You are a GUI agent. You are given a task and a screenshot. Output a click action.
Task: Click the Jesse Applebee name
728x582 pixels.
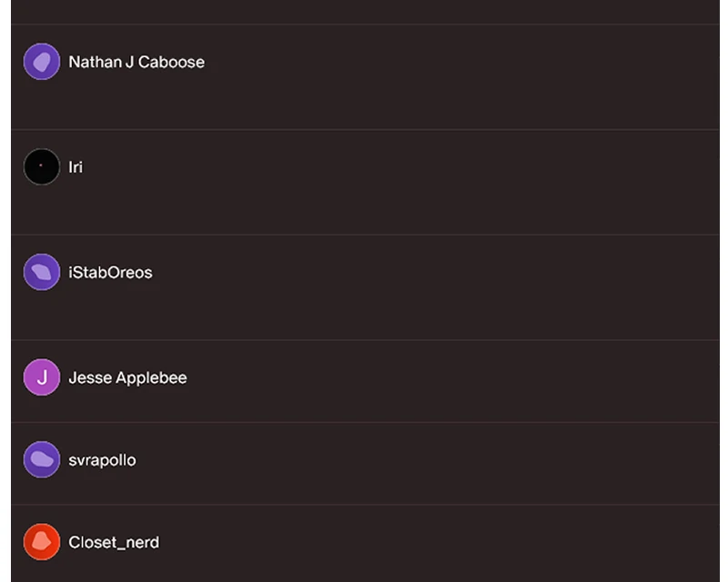[127, 377]
